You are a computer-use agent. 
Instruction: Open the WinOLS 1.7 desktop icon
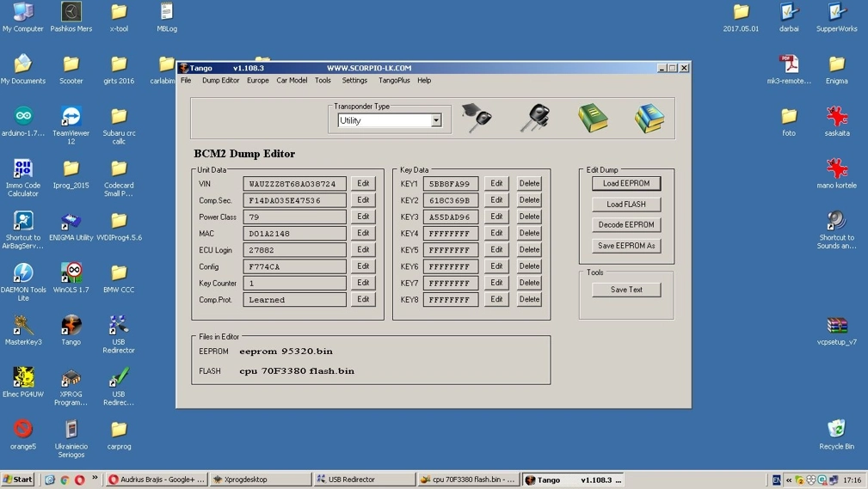coord(71,273)
